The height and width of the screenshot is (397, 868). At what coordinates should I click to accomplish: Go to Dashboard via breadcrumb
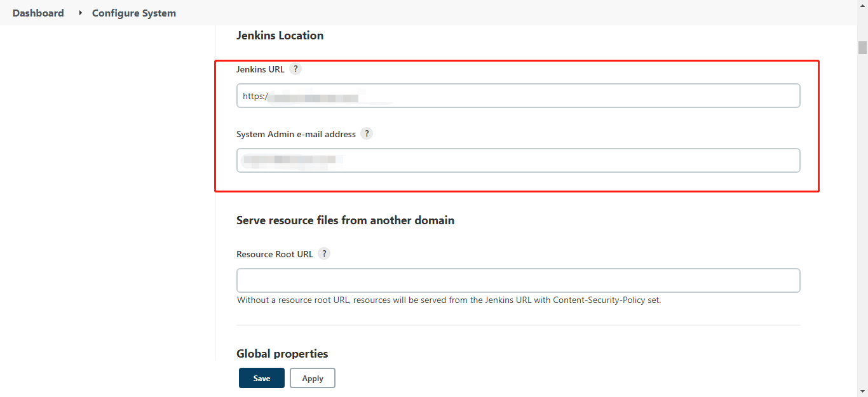tap(38, 13)
